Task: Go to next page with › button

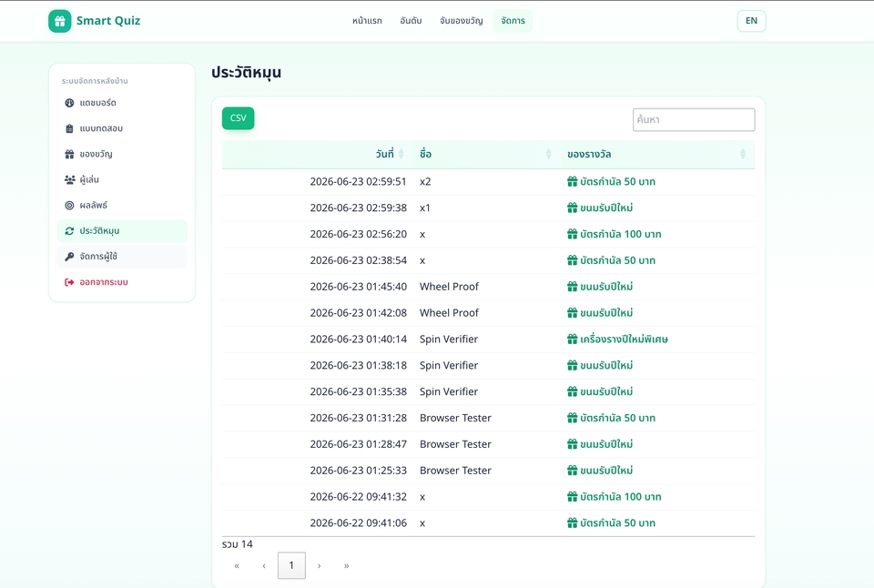Action: coord(319,565)
